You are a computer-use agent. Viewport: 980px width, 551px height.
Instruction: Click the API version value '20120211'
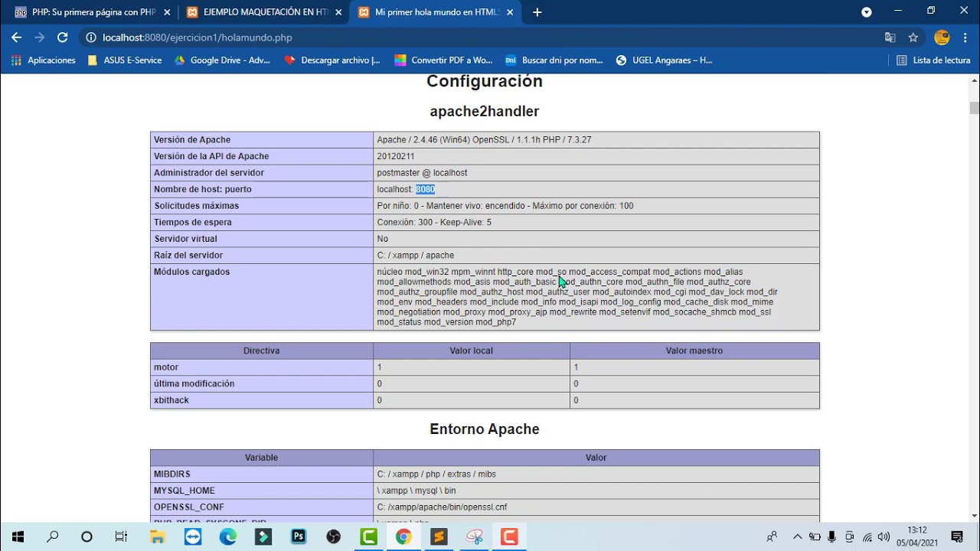pyautogui.click(x=396, y=156)
